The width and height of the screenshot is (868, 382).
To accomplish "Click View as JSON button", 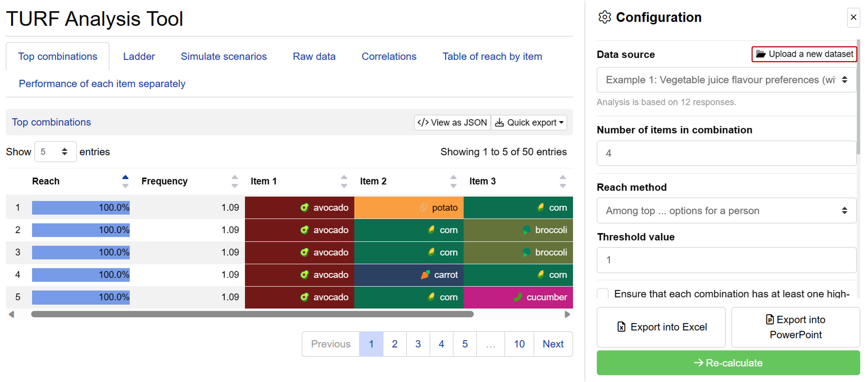I will tap(452, 122).
